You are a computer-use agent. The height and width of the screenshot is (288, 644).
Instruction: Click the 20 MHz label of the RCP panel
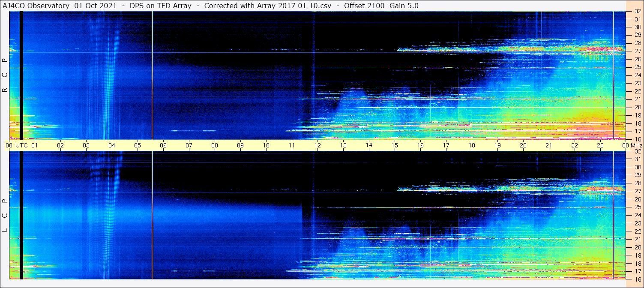tap(637, 107)
